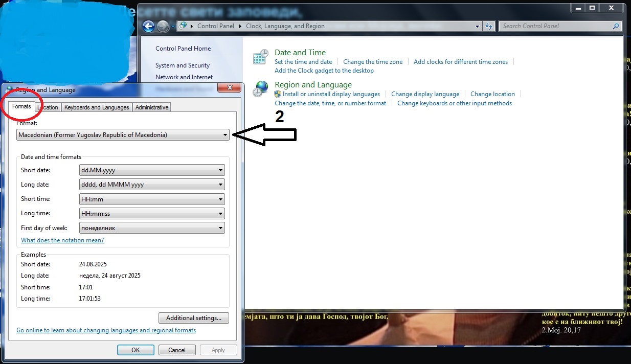The image size is (631, 364).
Task: Click the search magnifier icon
Action: click(616, 26)
